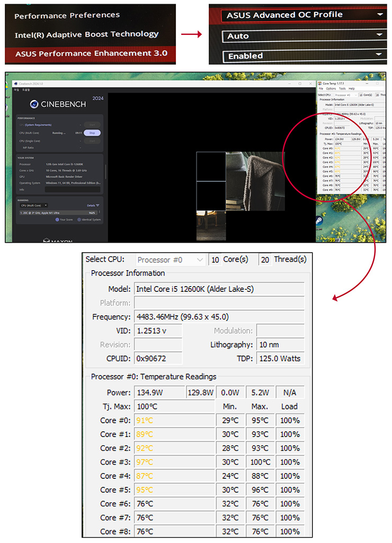Toggle the Identical System indicator

coord(79,219)
